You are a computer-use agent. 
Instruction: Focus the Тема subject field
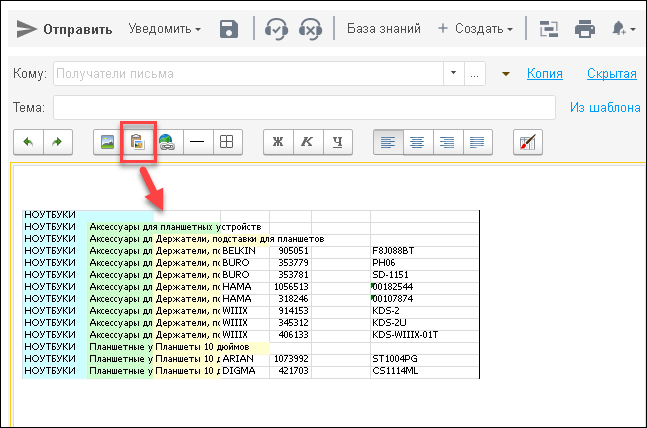pyautogui.click(x=305, y=107)
